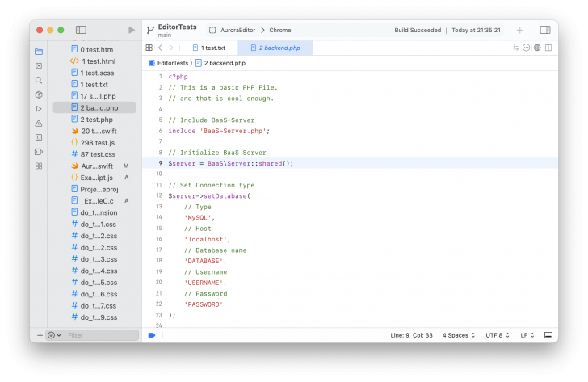Open the _Ex...leC.c file
Screen dimensions: 588x382
coord(94,200)
